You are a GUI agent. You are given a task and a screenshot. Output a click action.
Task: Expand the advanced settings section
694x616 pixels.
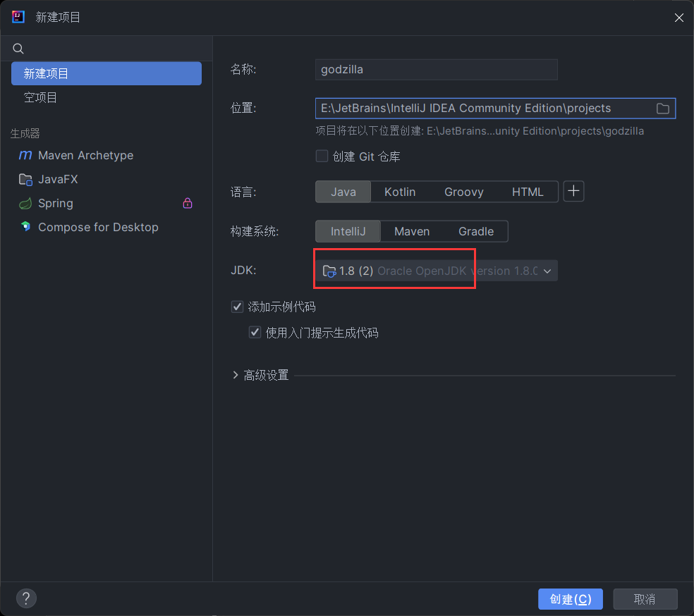[x=236, y=375]
